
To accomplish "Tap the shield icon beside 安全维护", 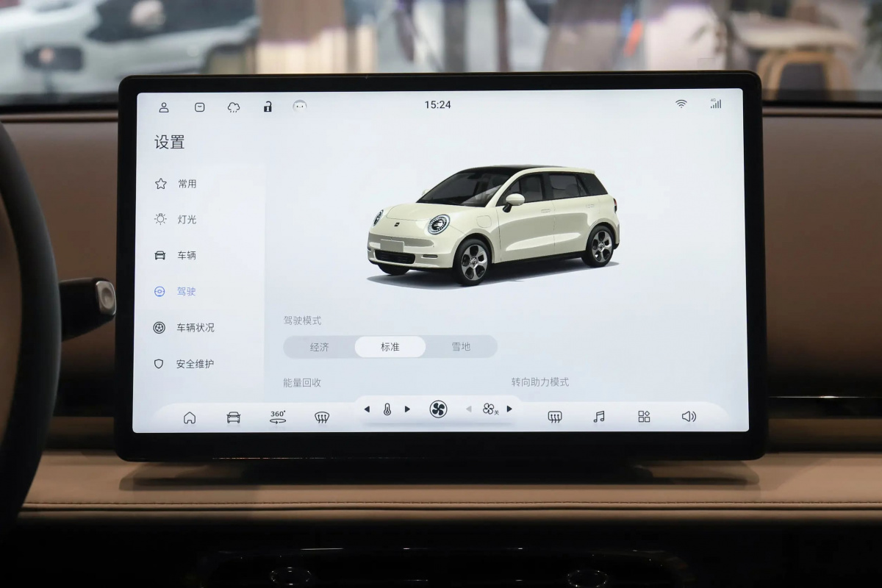I will [159, 364].
